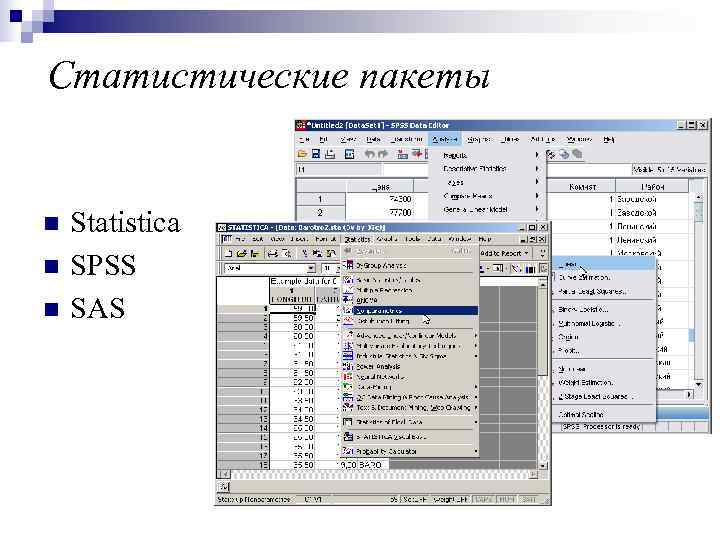
Task: Open the Statistics menu in STATISTICA
Action: [357, 239]
